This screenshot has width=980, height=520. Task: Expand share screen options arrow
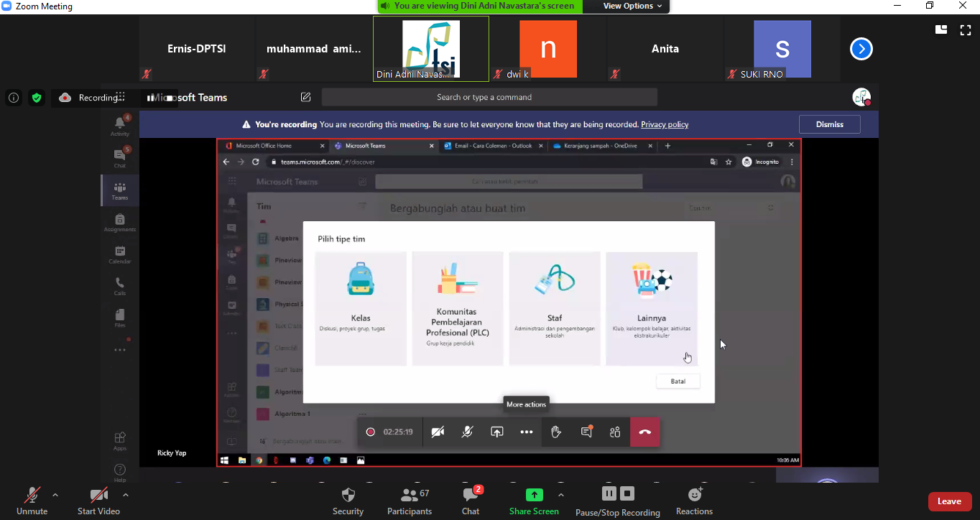point(560,495)
